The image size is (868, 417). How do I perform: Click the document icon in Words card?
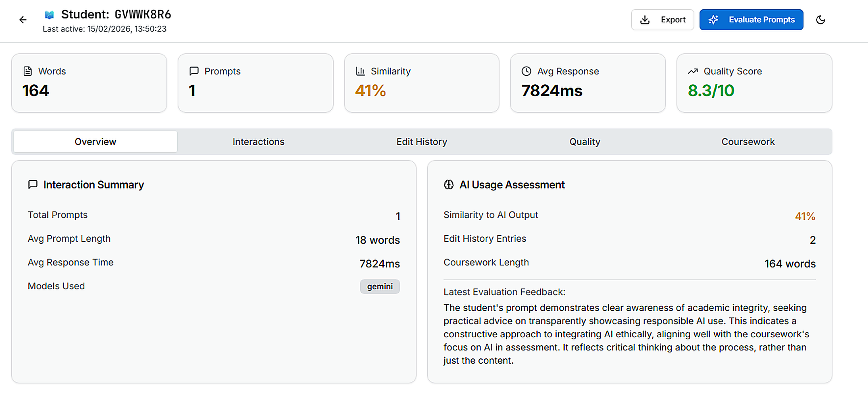(x=28, y=71)
